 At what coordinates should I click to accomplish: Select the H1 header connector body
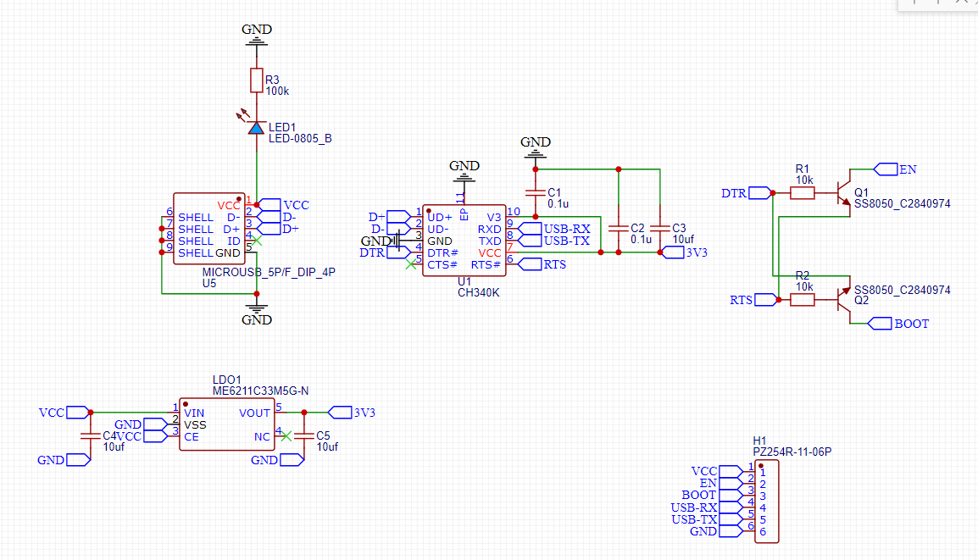coord(766,502)
